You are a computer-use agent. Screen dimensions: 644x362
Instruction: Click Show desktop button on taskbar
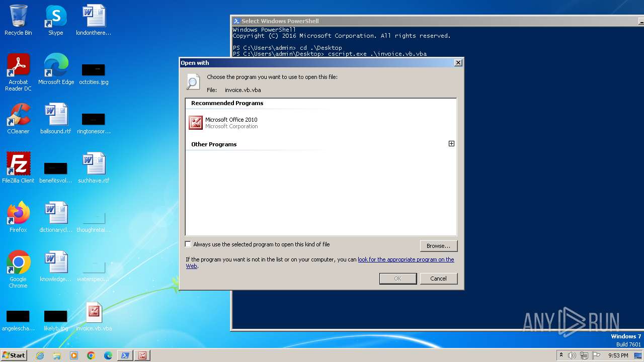point(638,355)
